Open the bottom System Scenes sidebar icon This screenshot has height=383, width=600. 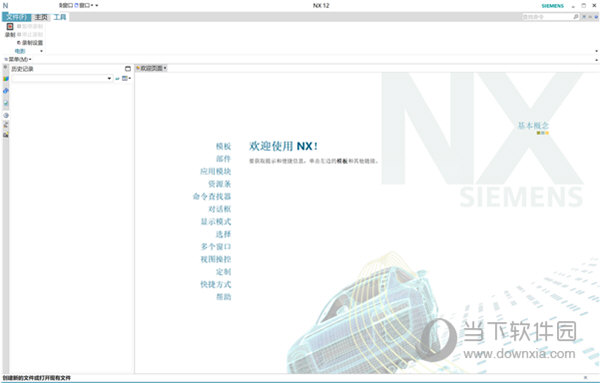click(6, 135)
